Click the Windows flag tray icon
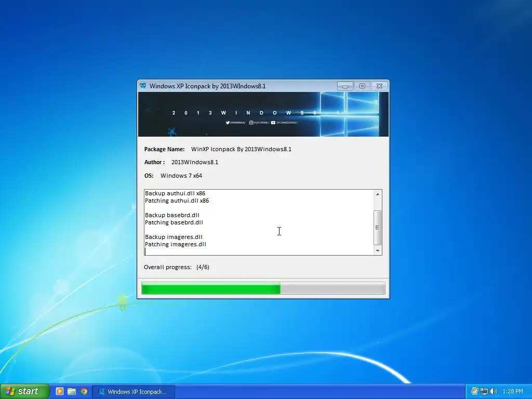 [x=474, y=391]
